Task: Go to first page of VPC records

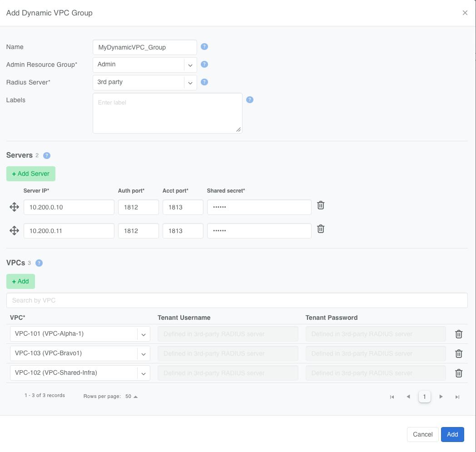Action: pyautogui.click(x=392, y=397)
